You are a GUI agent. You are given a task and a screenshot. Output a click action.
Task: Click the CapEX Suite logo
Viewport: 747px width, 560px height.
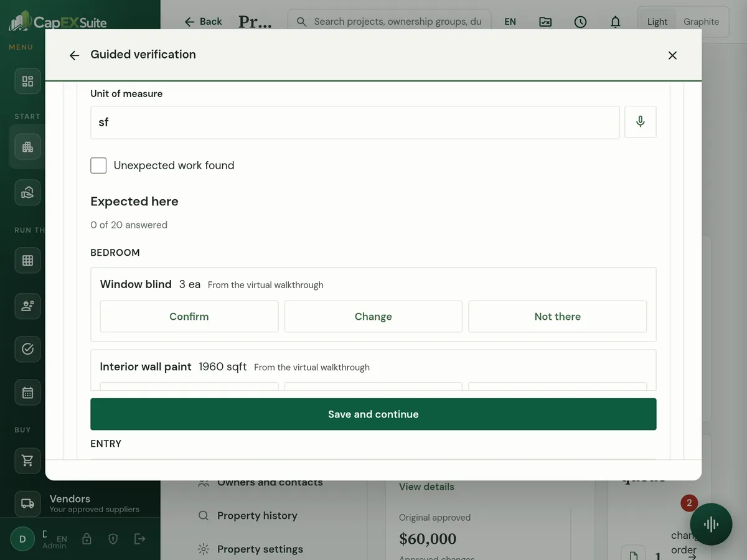tap(58, 22)
